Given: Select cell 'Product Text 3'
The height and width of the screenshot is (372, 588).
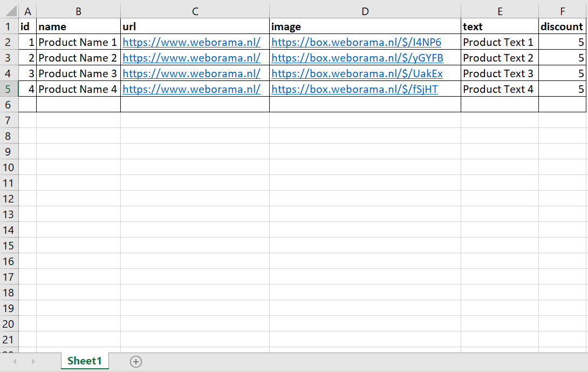Looking at the screenshot, I should click(500, 73).
